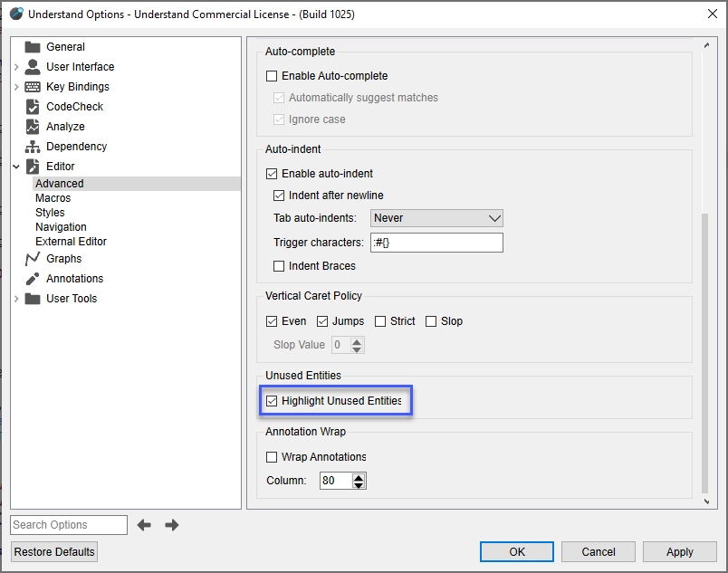Uncheck Highlight Unused Entities
Viewport: 728px width, 573px height.
[x=272, y=401]
